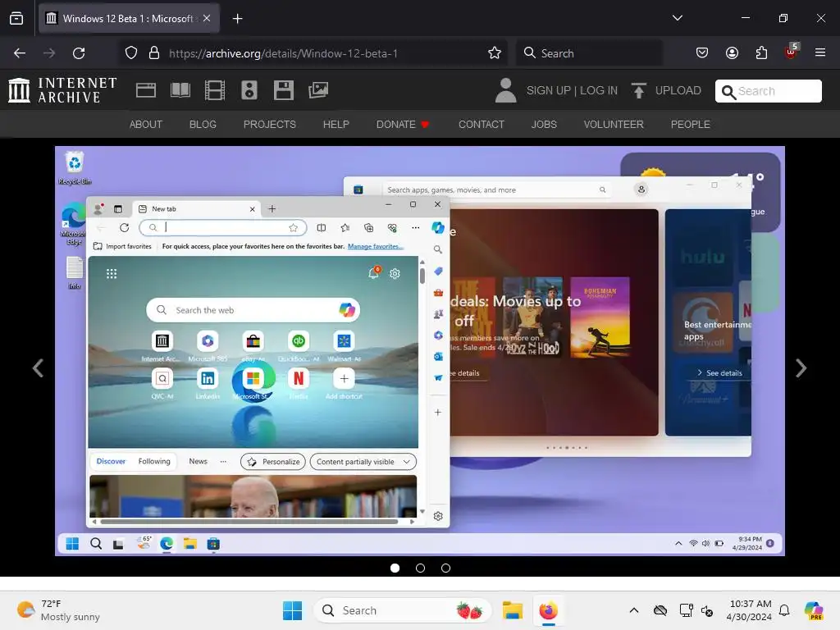Open the Images media icon

coord(318,90)
